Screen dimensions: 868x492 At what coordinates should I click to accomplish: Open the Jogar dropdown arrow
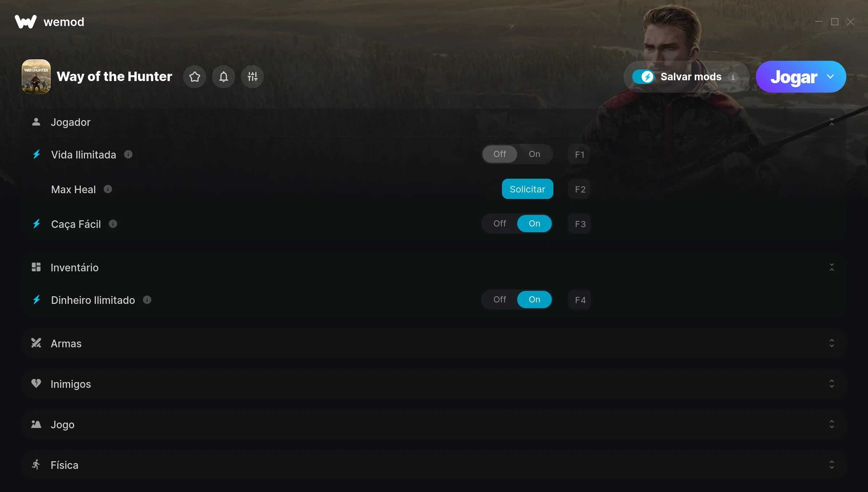[x=830, y=77]
